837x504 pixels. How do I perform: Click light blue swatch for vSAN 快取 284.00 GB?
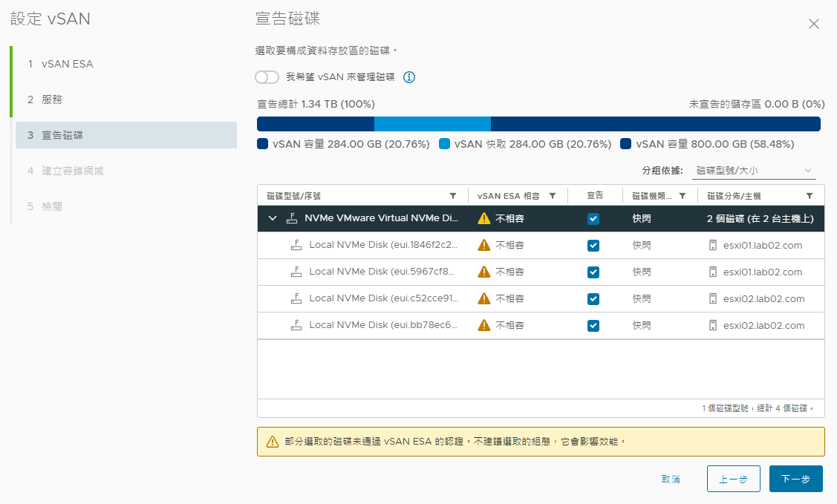click(444, 144)
